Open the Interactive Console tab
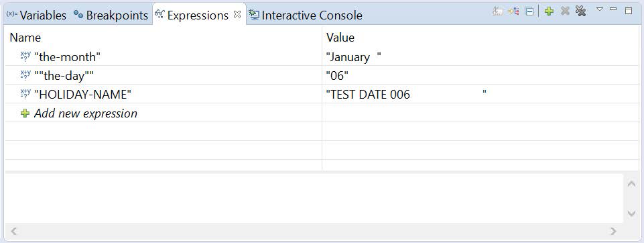The height and width of the screenshot is (243, 644). 306,15
